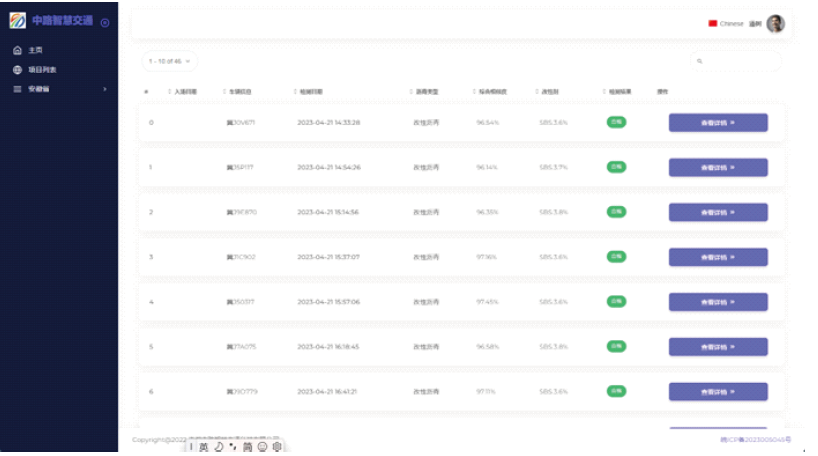818x456 pixels.
Task: Expand the 安徽省 sidebar submenu arrow
Action: click(x=105, y=89)
